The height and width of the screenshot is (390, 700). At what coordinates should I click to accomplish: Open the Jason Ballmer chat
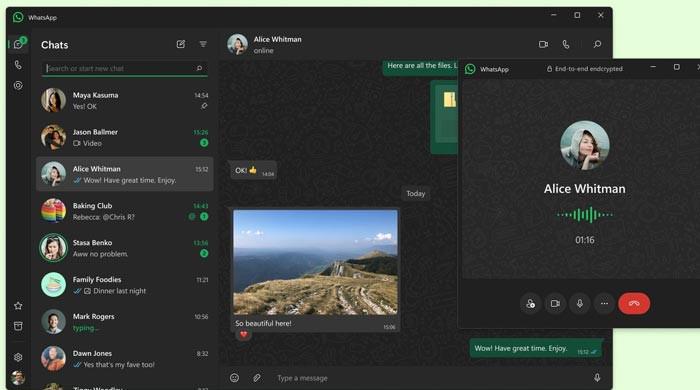tap(125, 137)
